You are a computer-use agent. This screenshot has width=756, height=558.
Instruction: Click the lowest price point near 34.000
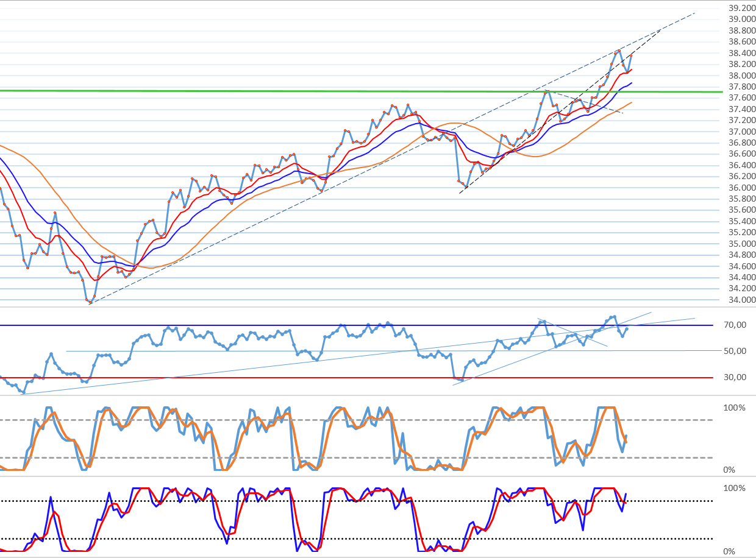pyautogui.click(x=90, y=302)
